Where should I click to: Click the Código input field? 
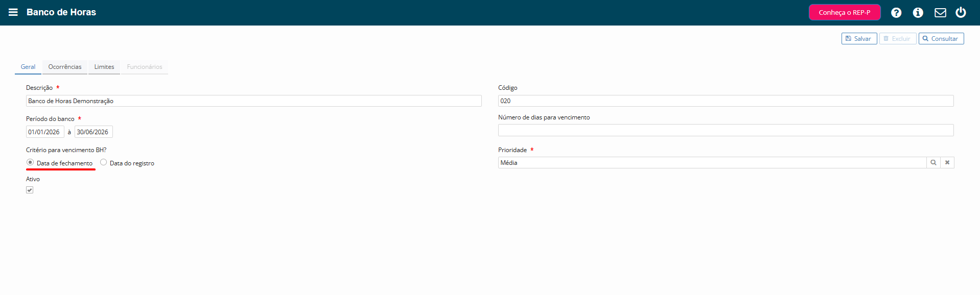(x=726, y=101)
